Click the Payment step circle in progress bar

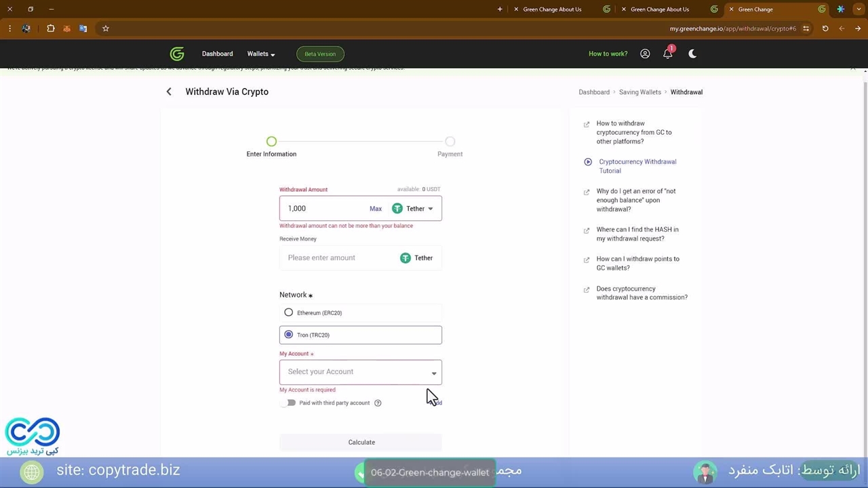pos(450,142)
